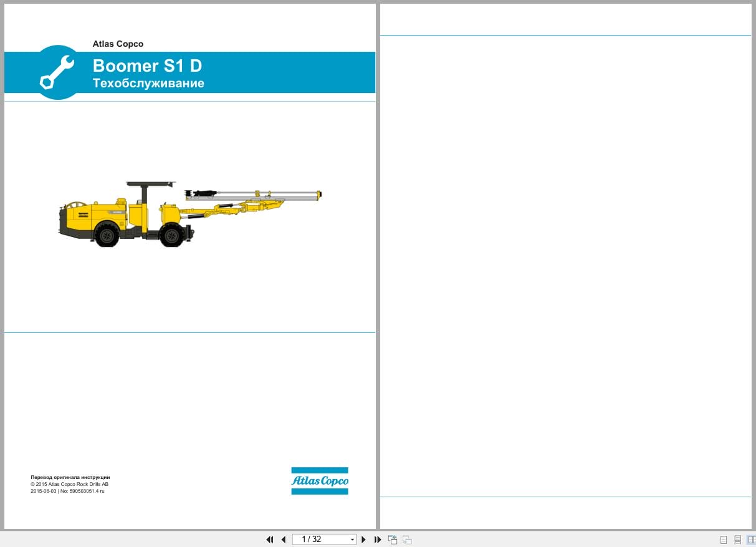The height and width of the screenshot is (547, 756).
Task: Click the drill rig illustration
Action: click(190, 214)
